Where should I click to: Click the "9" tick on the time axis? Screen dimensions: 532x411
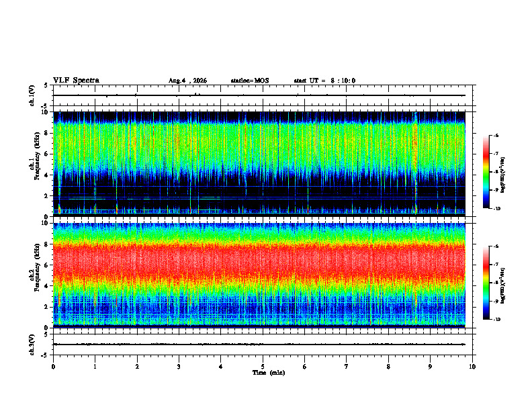tap(430, 367)
